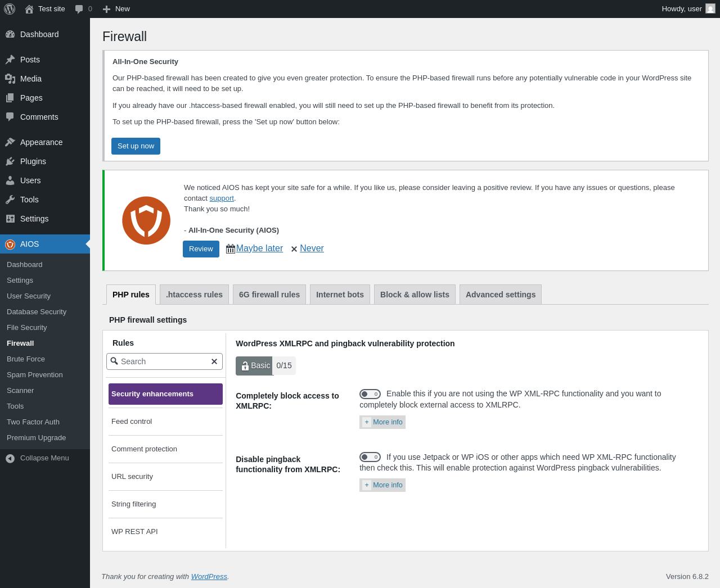This screenshot has width=720, height=588.
Task: Click the Plugins plug icon
Action: pyautogui.click(x=10, y=161)
